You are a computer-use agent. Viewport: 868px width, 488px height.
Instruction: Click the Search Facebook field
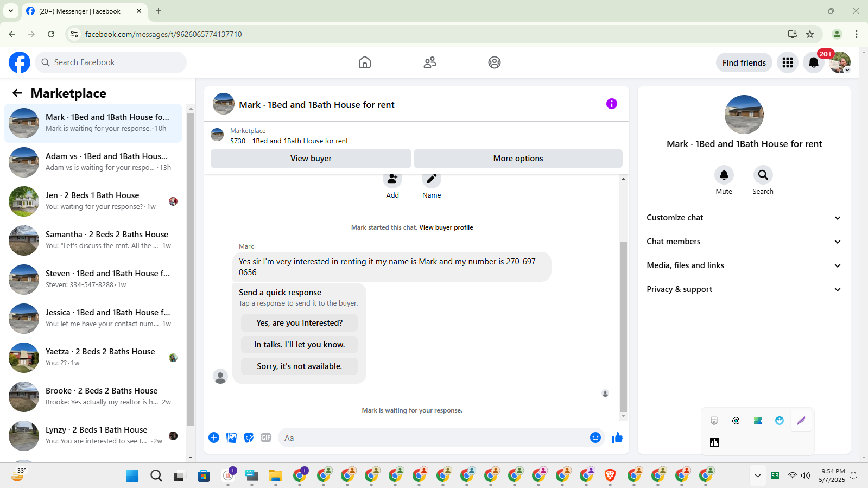[x=111, y=62]
